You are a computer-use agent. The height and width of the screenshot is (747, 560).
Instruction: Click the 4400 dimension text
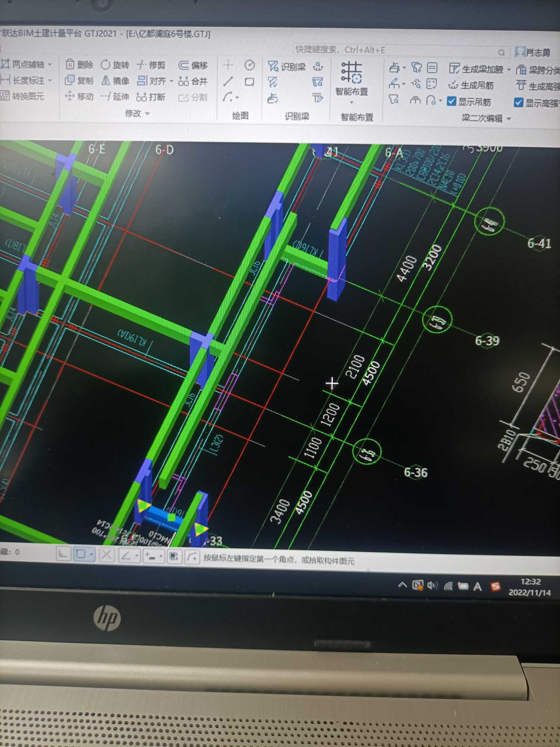click(x=407, y=268)
